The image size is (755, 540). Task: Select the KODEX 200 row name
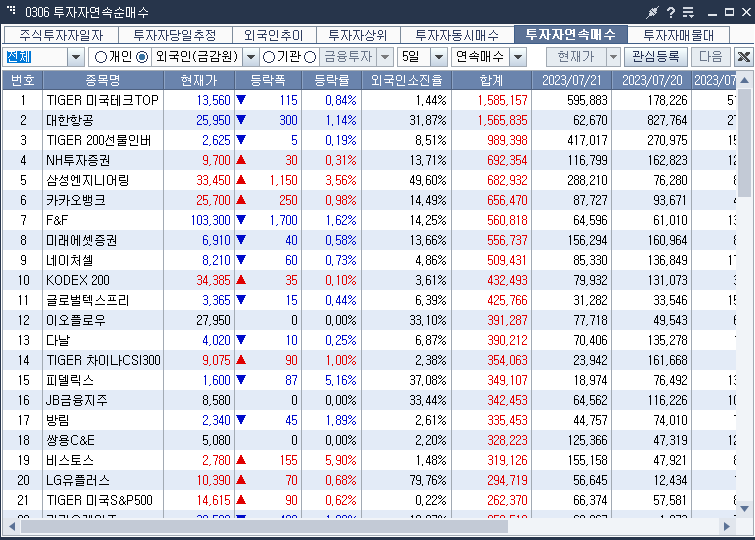tap(78, 280)
